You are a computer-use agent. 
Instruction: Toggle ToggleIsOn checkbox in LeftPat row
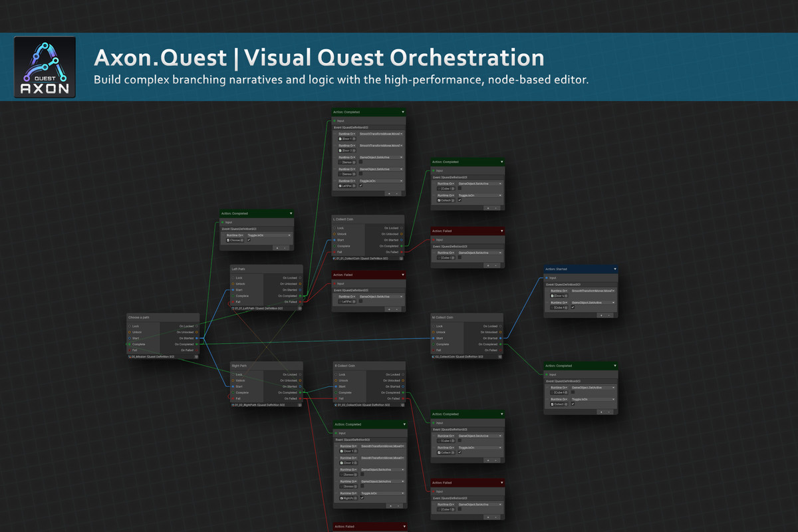360,186
